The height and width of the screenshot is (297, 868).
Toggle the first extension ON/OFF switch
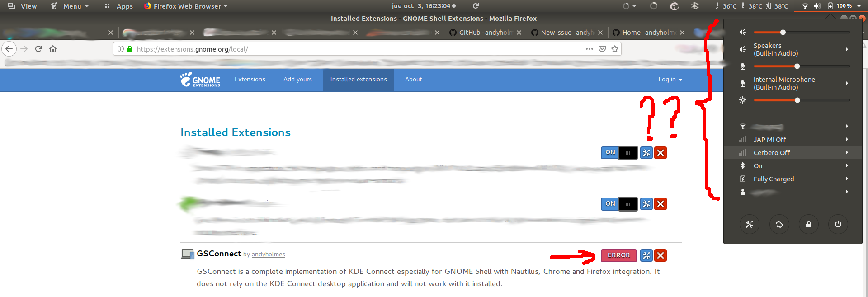coord(619,153)
